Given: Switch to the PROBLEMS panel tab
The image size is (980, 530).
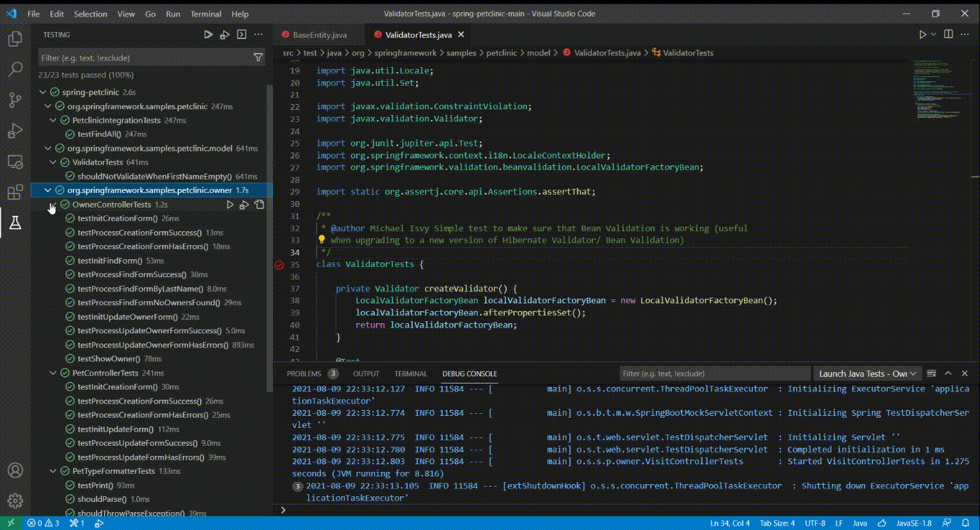Looking at the screenshot, I should coord(304,374).
